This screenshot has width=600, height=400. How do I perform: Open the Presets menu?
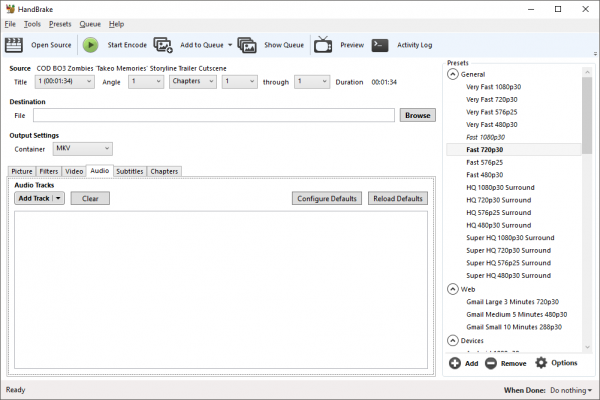point(60,24)
